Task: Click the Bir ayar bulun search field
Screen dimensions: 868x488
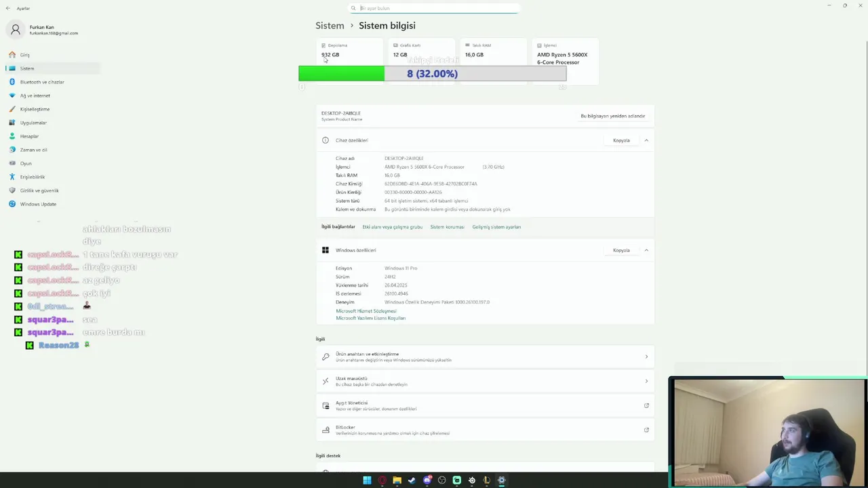Action: (434, 8)
